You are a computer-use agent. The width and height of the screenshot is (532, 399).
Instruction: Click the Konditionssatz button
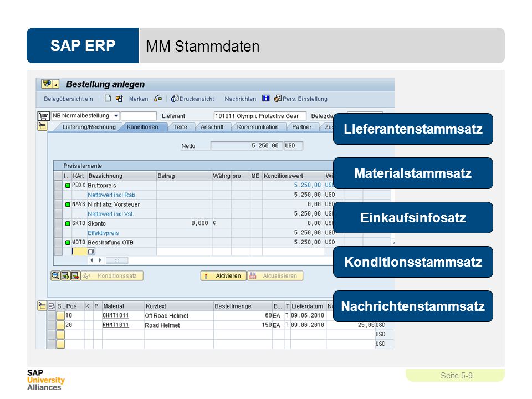pos(112,276)
